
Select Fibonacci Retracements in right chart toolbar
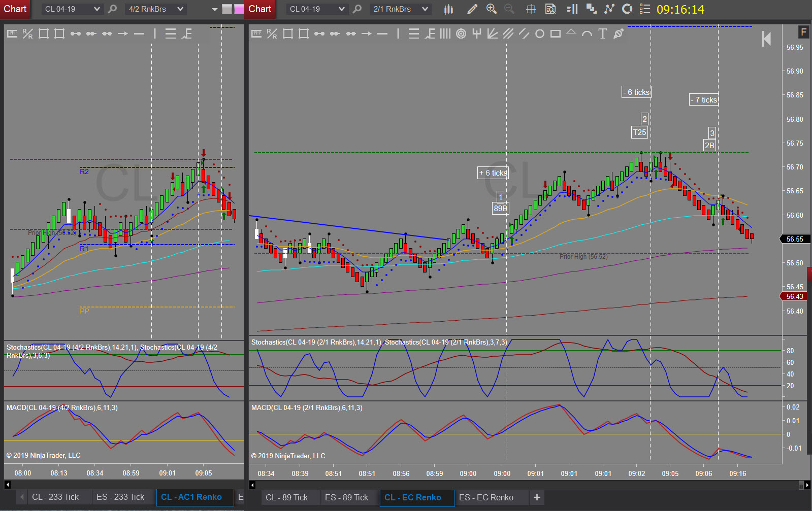click(x=414, y=34)
